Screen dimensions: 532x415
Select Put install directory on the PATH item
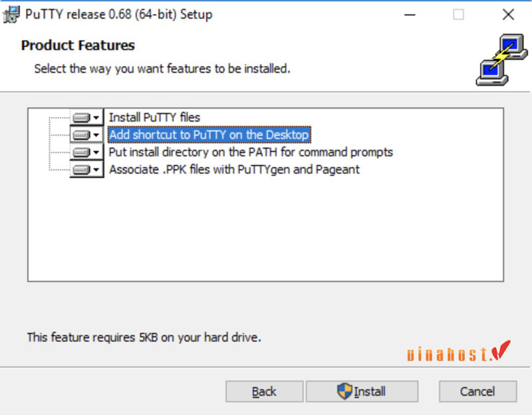pos(251,152)
